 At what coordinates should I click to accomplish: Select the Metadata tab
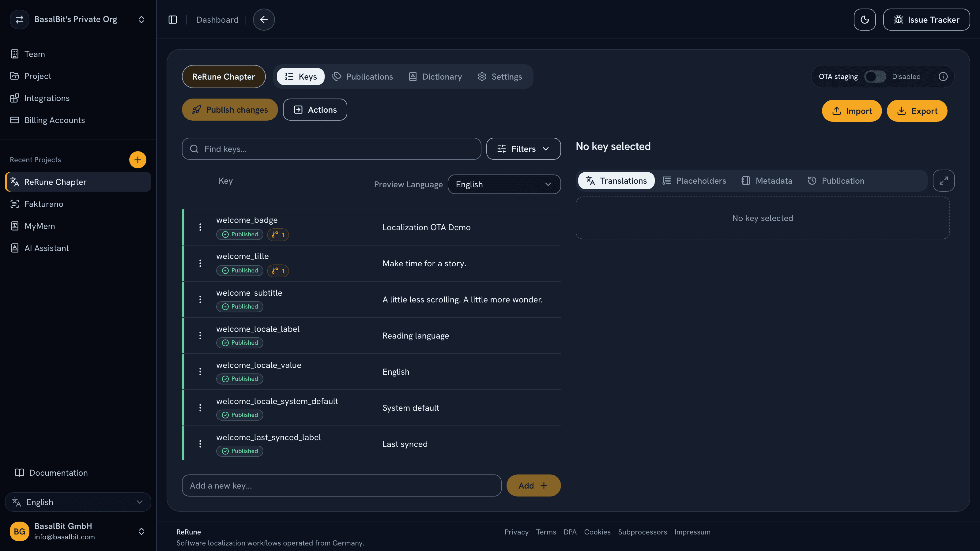coord(767,181)
